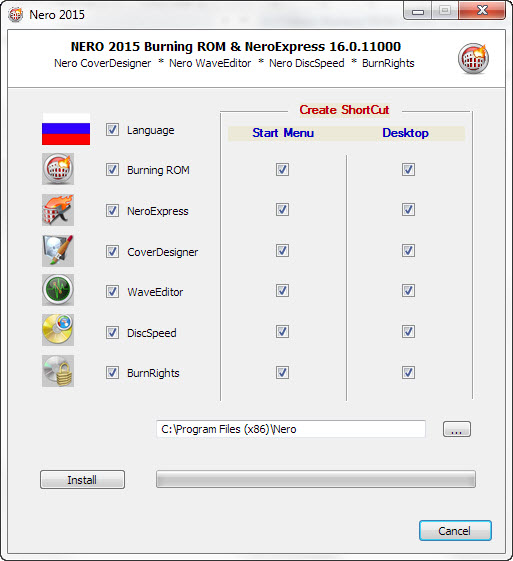Disable NeroExpress Desktop shortcut checkbox
The height and width of the screenshot is (561, 513).
click(x=408, y=210)
